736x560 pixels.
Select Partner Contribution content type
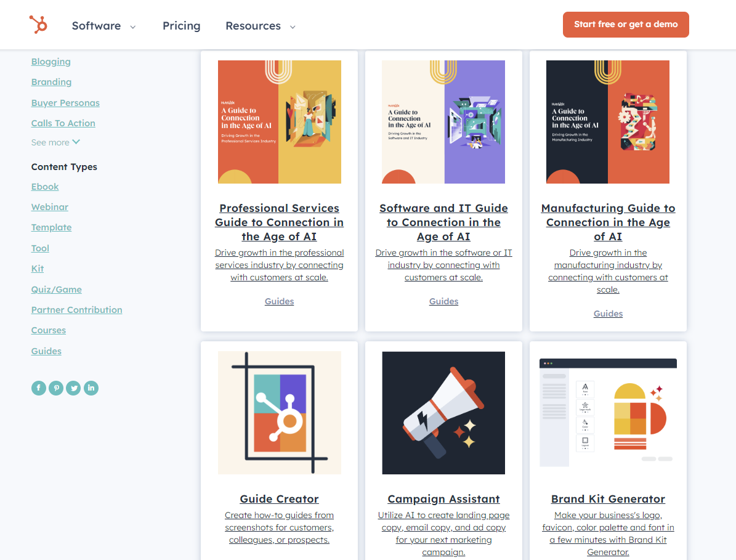[x=76, y=310]
